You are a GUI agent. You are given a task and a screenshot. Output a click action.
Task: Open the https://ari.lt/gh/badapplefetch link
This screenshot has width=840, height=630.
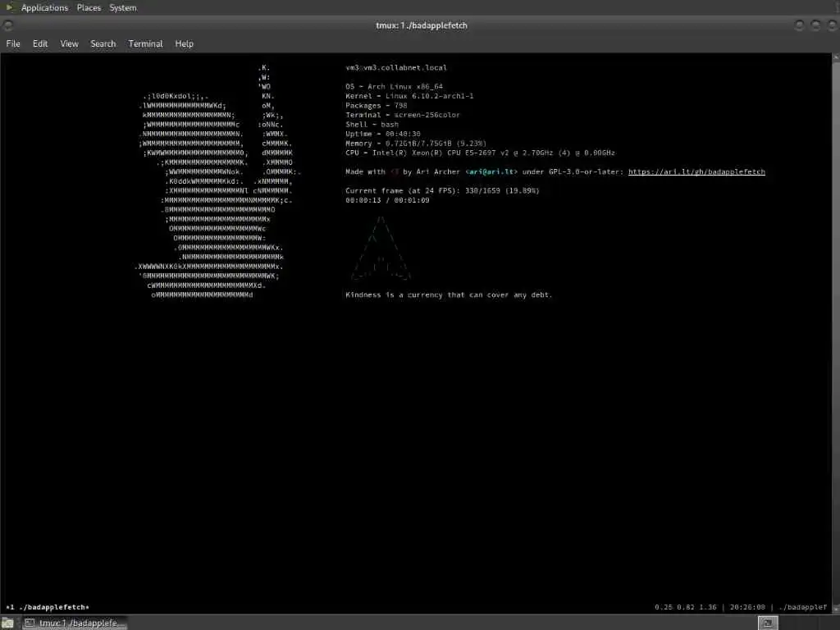(696, 172)
